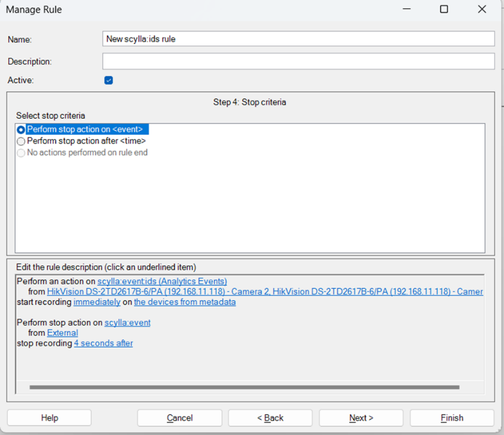Open the scylla:event:ids (Analytics Events) link
This screenshot has width=504, height=435.
[x=162, y=281]
